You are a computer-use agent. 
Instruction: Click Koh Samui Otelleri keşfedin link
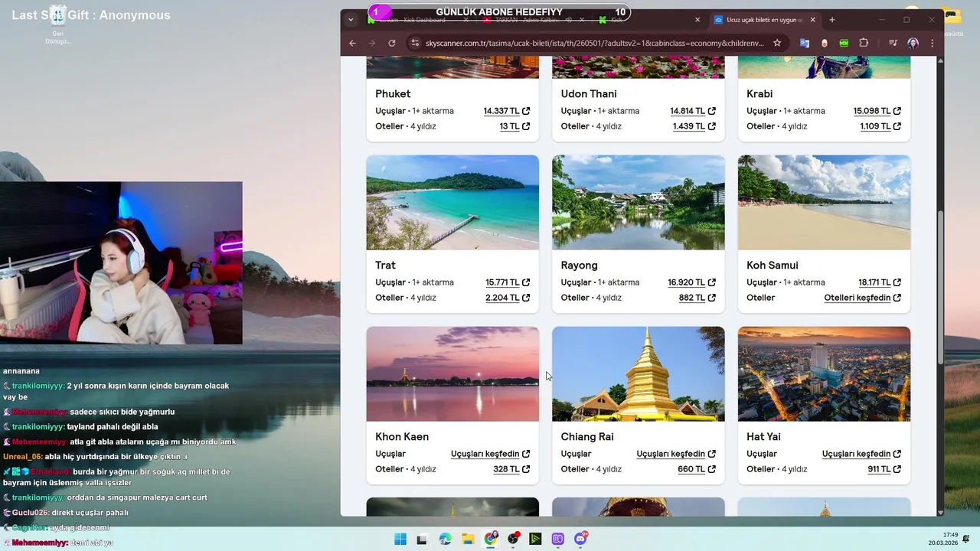click(x=857, y=298)
